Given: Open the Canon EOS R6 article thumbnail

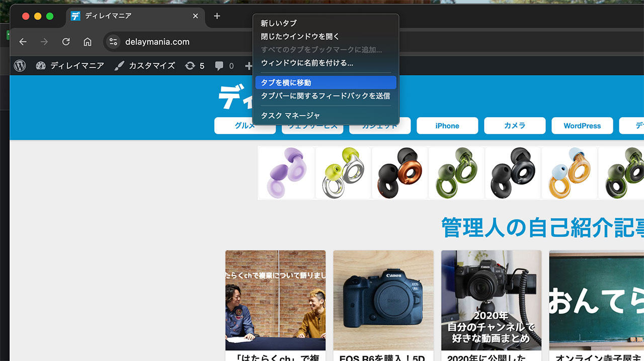Looking at the screenshot, I should pos(383,300).
